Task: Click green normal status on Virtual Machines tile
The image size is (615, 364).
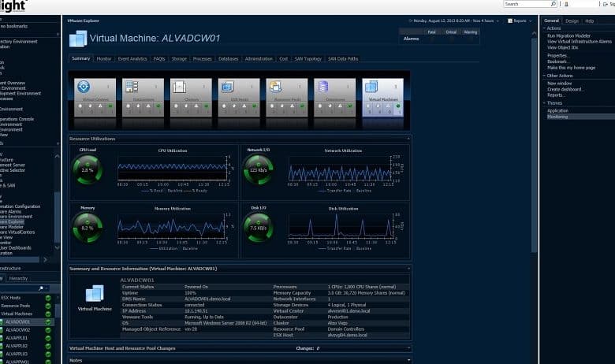Action: pyautogui.click(x=398, y=106)
